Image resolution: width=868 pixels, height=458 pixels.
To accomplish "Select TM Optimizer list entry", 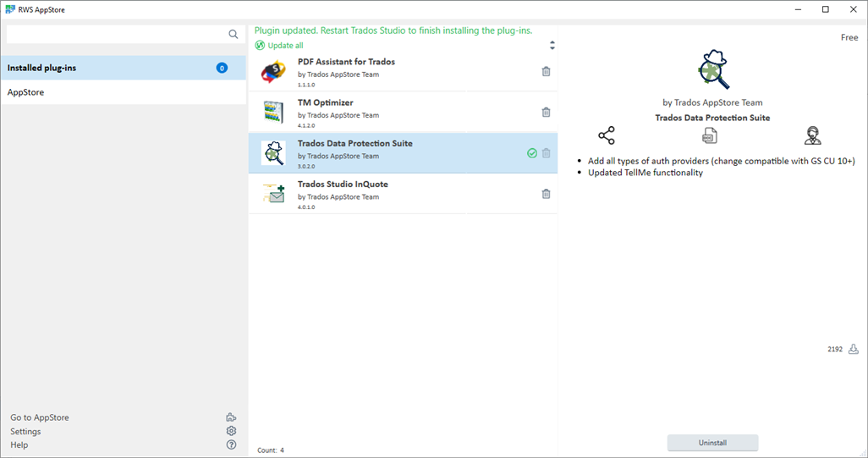I will pos(403,113).
